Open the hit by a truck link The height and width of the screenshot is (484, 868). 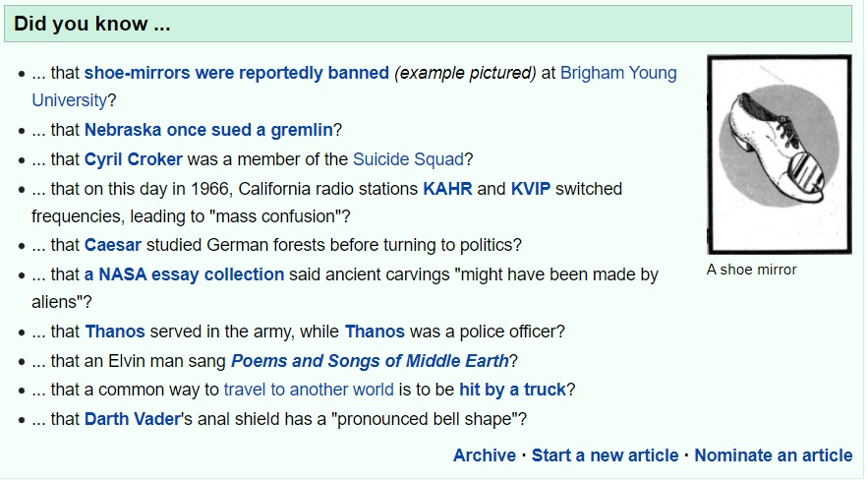512,389
